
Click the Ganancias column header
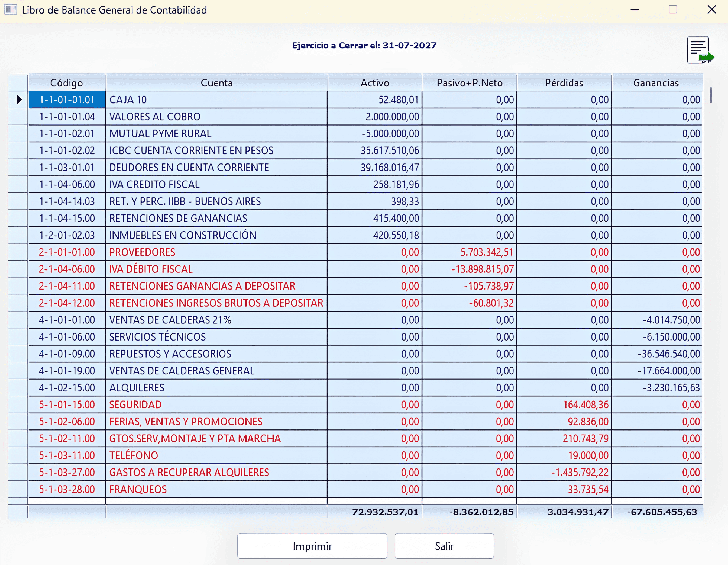(x=657, y=83)
